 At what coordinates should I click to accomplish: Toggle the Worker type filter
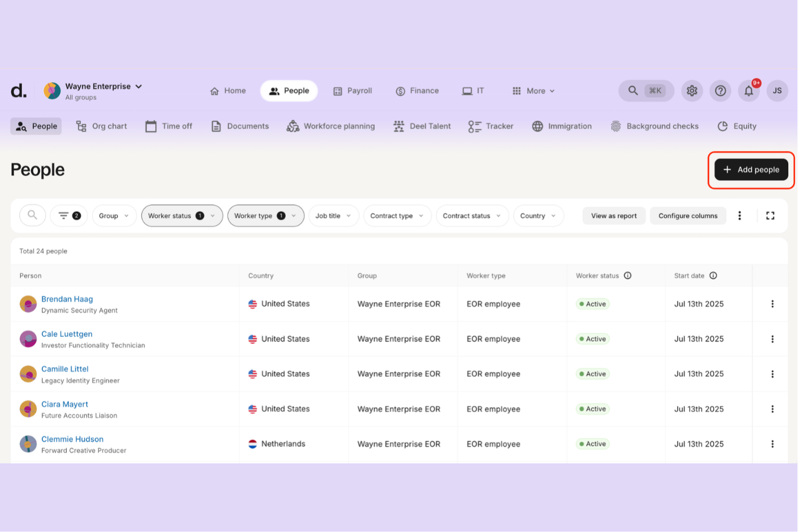(265, 216)
